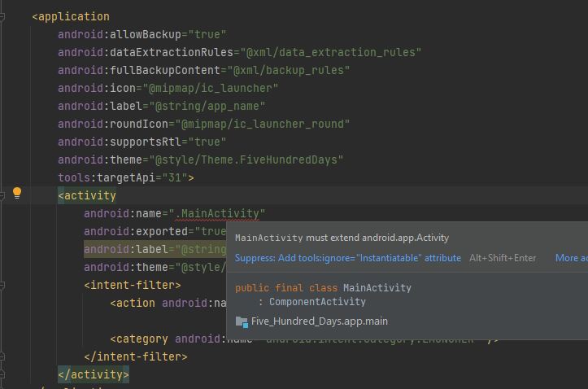
Task: Collapse the opening activity tag fold marker
Action: click(x=2, y=195)
